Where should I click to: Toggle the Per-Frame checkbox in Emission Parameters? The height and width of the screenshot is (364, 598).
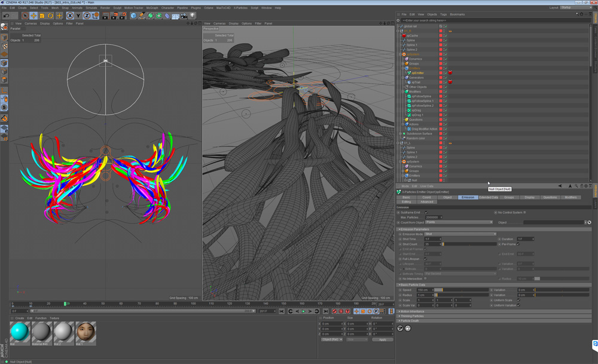click(x=518, y=244)
